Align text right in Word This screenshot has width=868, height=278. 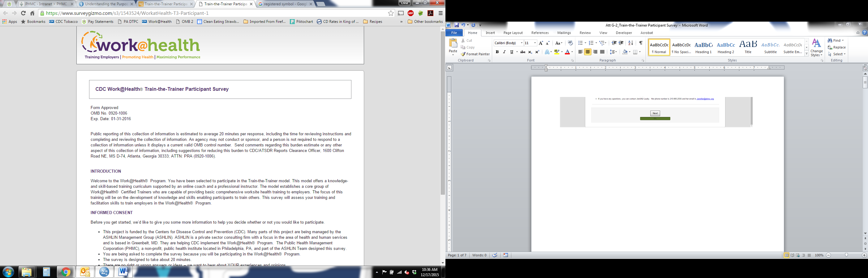point(595,52)
